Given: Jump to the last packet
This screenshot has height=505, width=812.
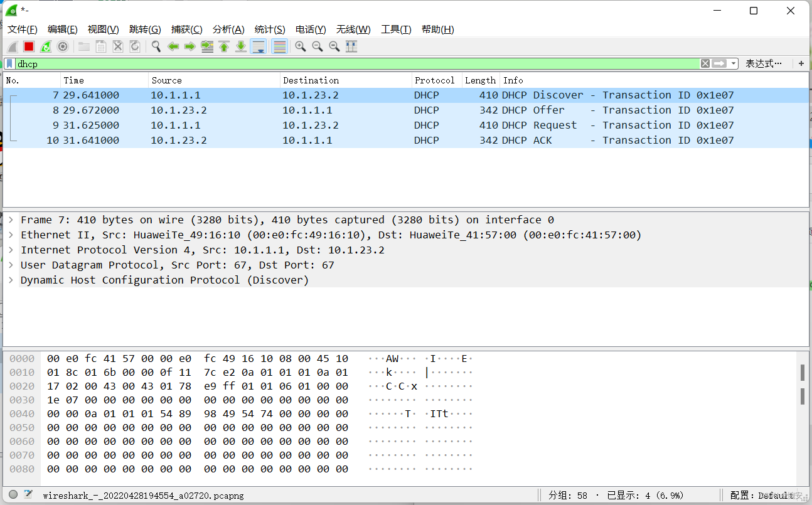Looking at the screenshot, I should tap(241, 46).
